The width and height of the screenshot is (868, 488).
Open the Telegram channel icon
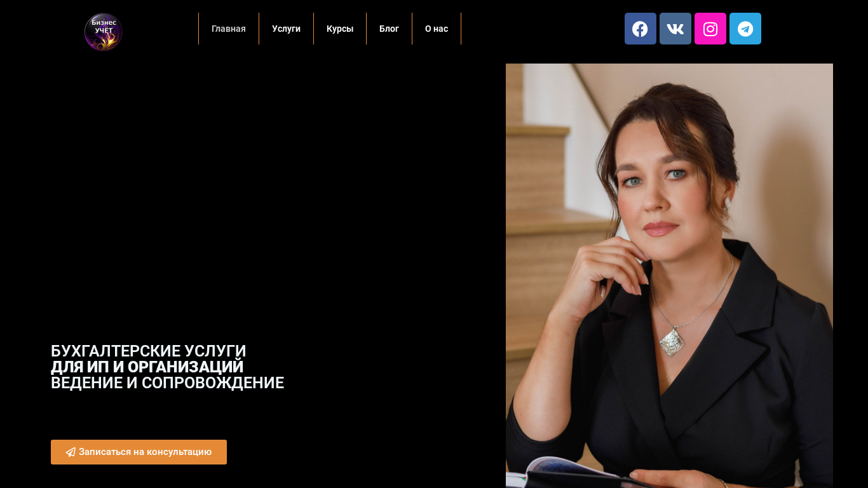pyautogui.click(x=745, y=29)
